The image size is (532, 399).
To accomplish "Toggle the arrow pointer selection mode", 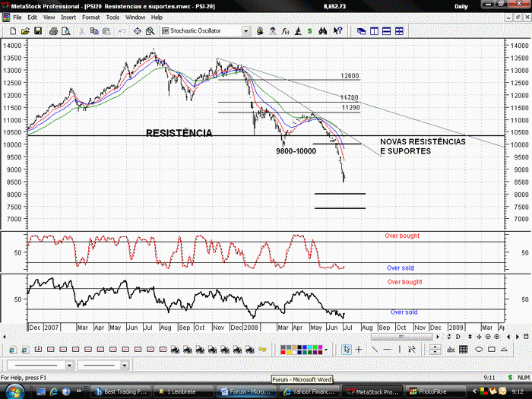I will click(x=347, y=349).
